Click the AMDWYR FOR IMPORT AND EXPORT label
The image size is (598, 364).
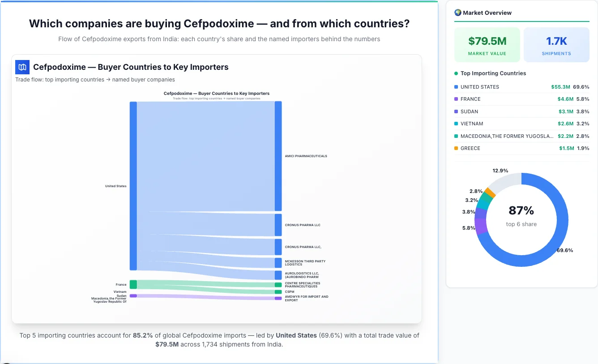pos(306,297)
